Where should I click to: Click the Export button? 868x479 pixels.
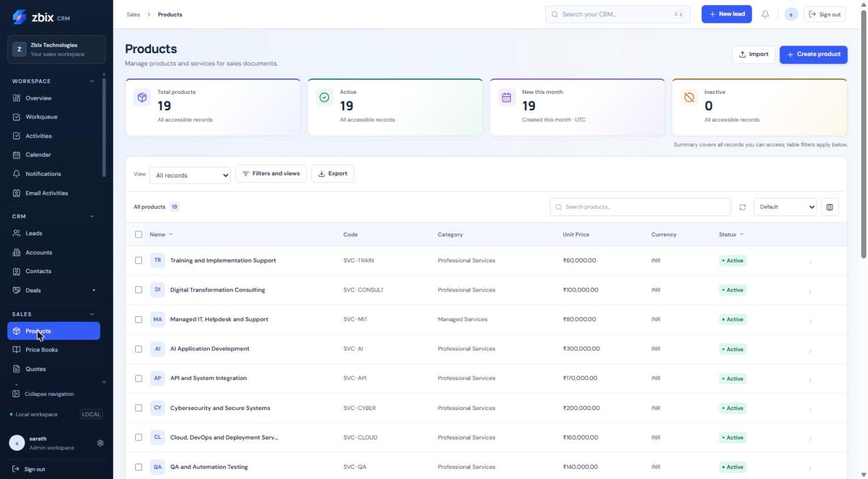point(332,173)
